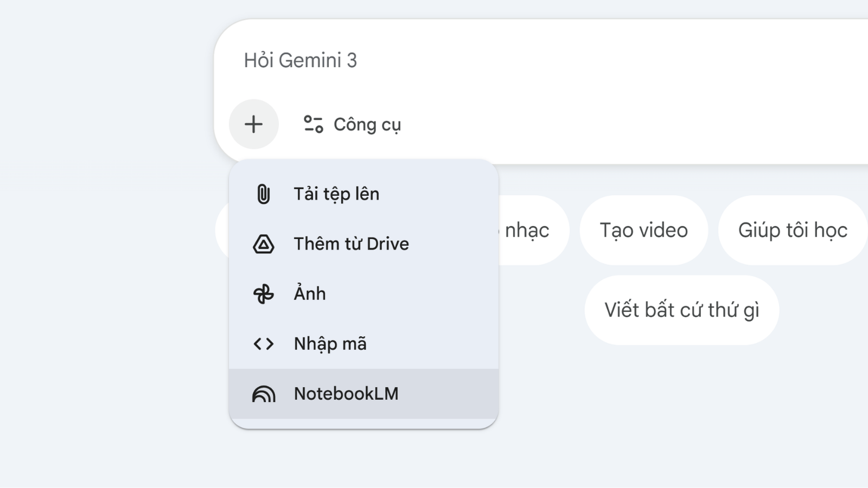Click the Giúp tôi học chip

[x=793, y=230]
